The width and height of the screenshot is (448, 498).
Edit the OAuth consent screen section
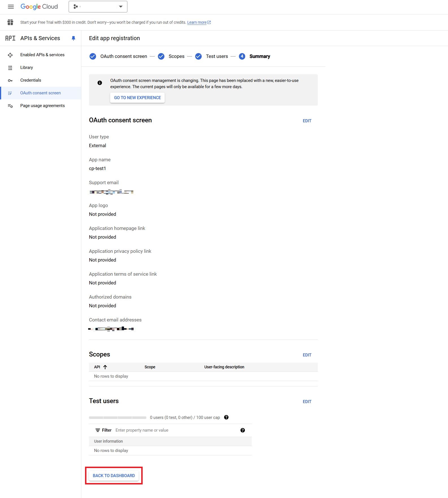(x=307, y=121)
